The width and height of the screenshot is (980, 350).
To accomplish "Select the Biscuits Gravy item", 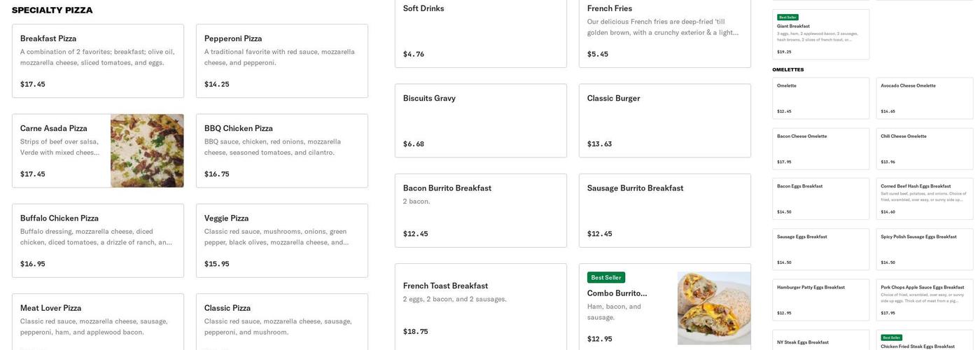I will pyautogui.click(x=480, y=120).
